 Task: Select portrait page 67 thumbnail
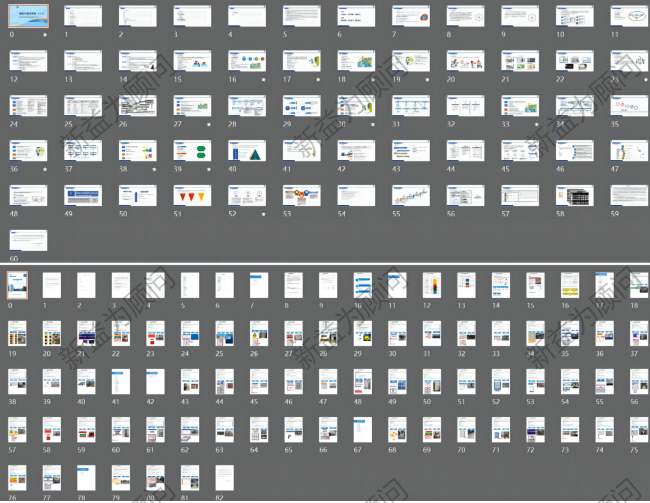(361, 430)
